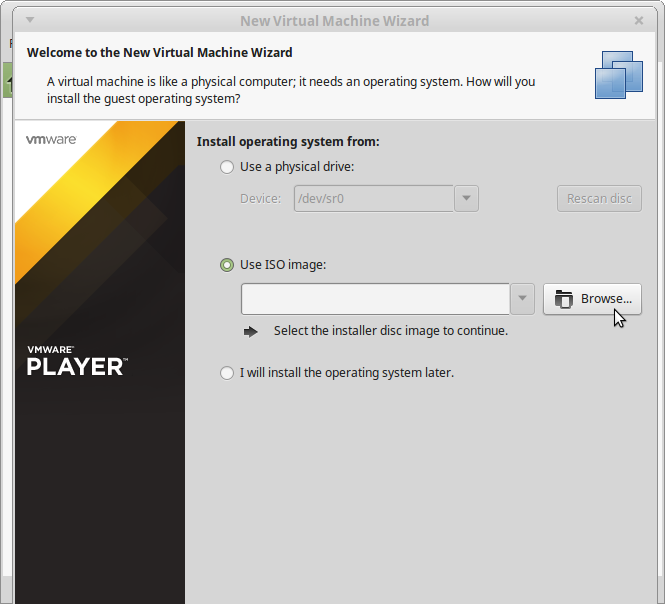Click the vmware logo in the side banner
This screenshot has height=604, width=665.
point(51,140)
